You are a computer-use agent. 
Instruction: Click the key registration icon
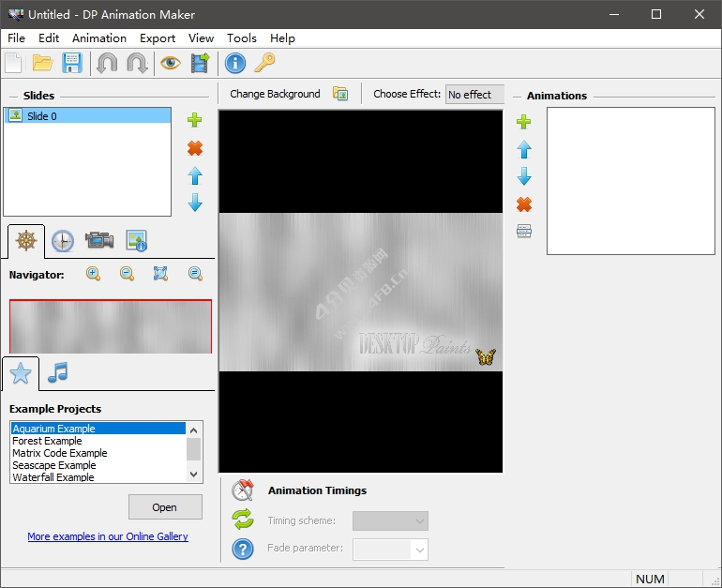264,63
